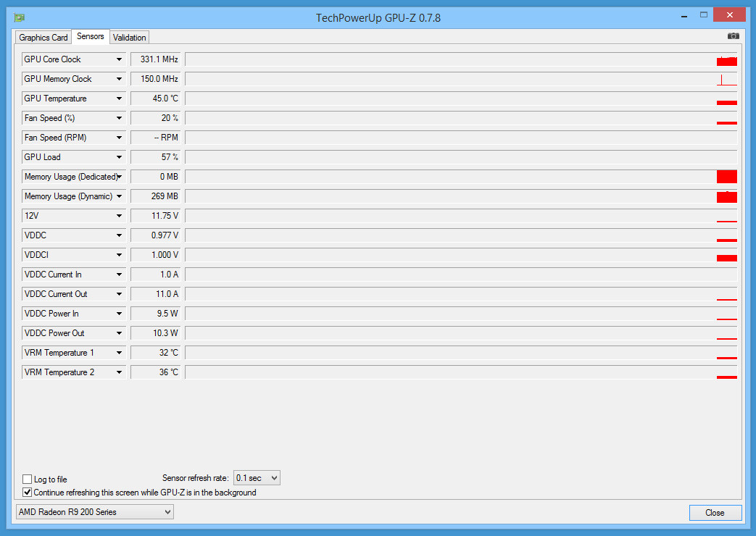The height and width of the screenshot is (536, 756).
Task: Select the Sensors tab
Action: pos(90,36)
